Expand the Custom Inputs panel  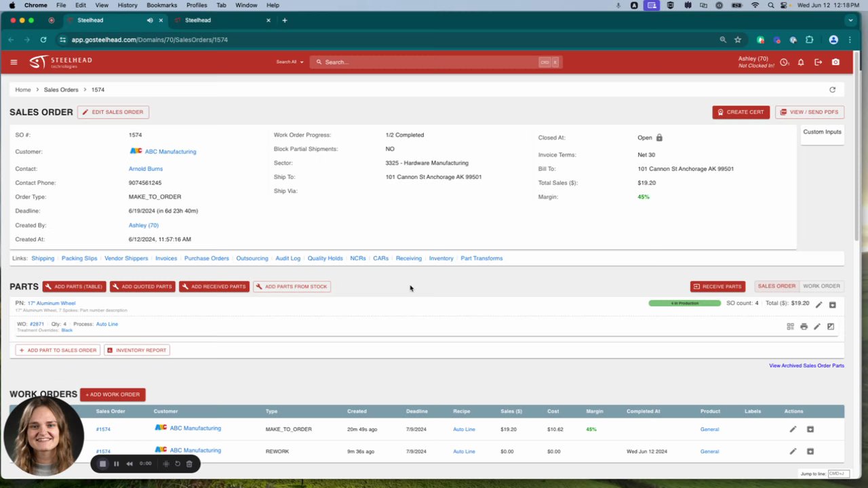(x=822, y=132)
